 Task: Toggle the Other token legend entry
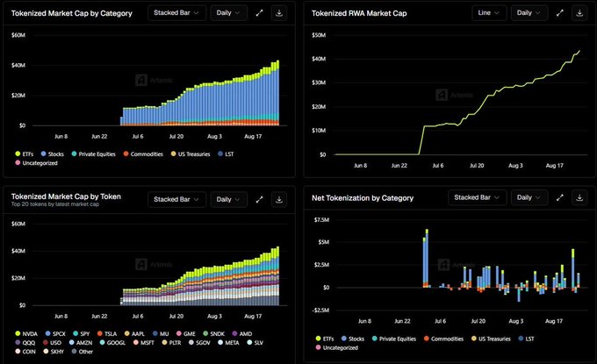(x=83, y=352)
